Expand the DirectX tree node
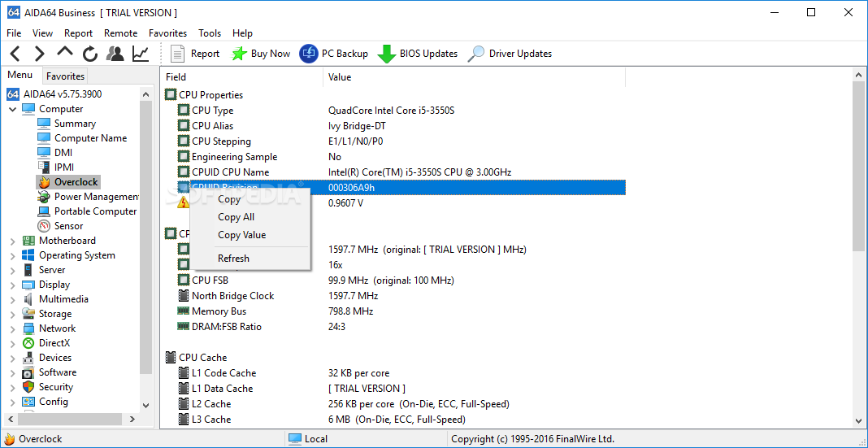 coord(13,343)
